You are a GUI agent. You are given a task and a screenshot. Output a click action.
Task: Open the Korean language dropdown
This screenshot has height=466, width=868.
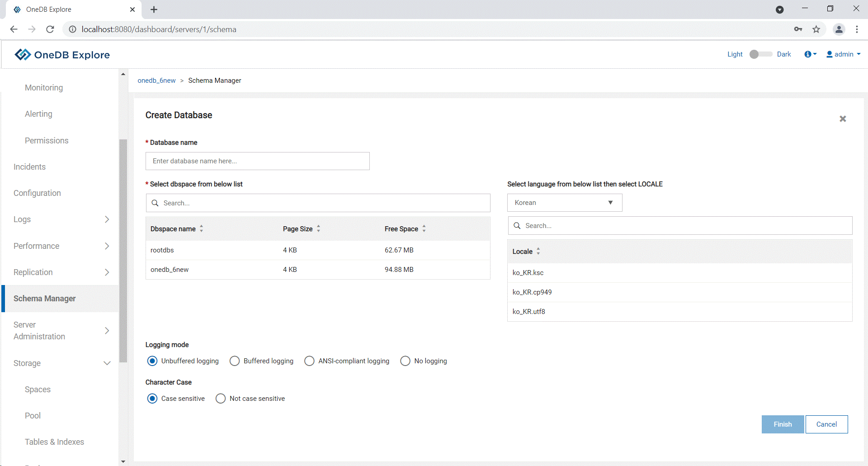[x=564, y=203]
